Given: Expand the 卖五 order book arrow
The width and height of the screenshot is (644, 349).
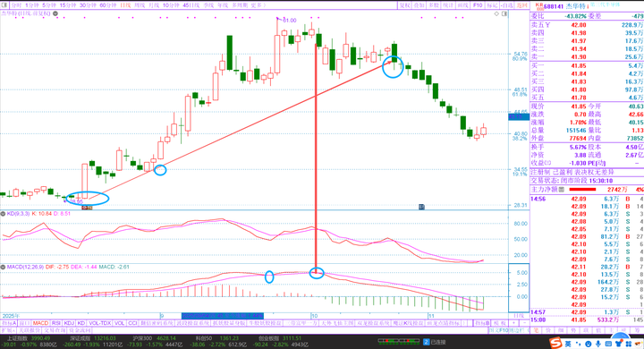Looking at the screenshot, I should pyautogui.click(x=547, y=25).
